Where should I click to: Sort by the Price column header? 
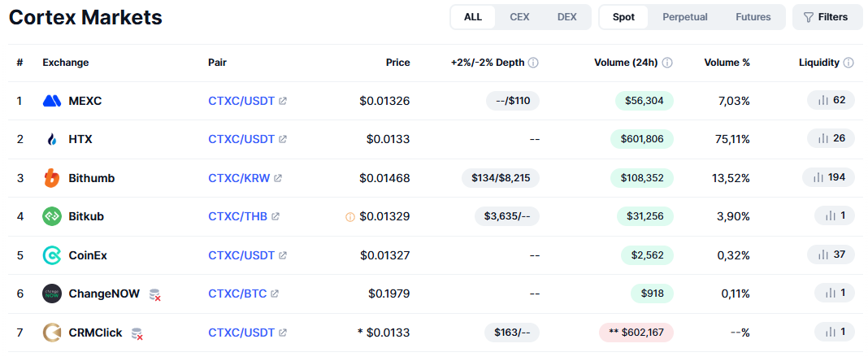(x=398, y=63)
